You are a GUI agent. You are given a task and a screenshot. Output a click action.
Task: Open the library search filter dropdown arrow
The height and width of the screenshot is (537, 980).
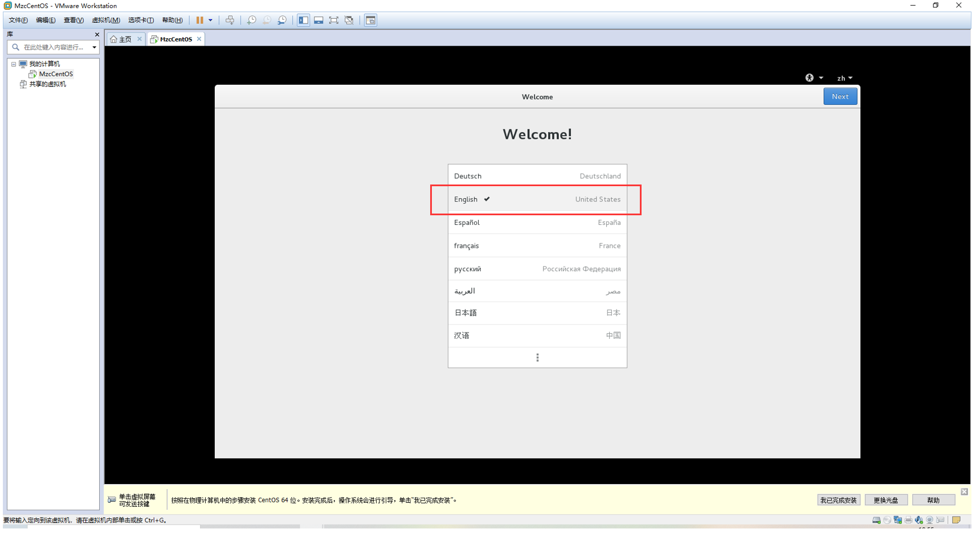pyautogui.click(x=95, y=48)
